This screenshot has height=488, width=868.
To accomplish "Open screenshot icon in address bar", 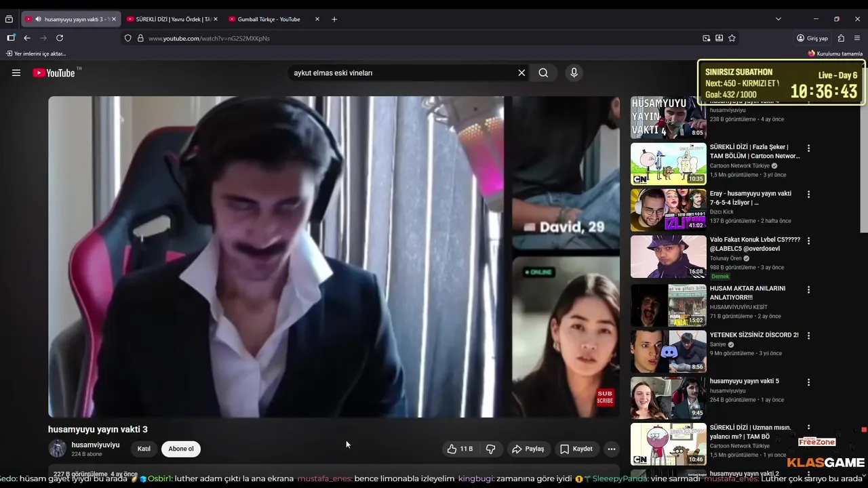I will [x=707, y=38].
